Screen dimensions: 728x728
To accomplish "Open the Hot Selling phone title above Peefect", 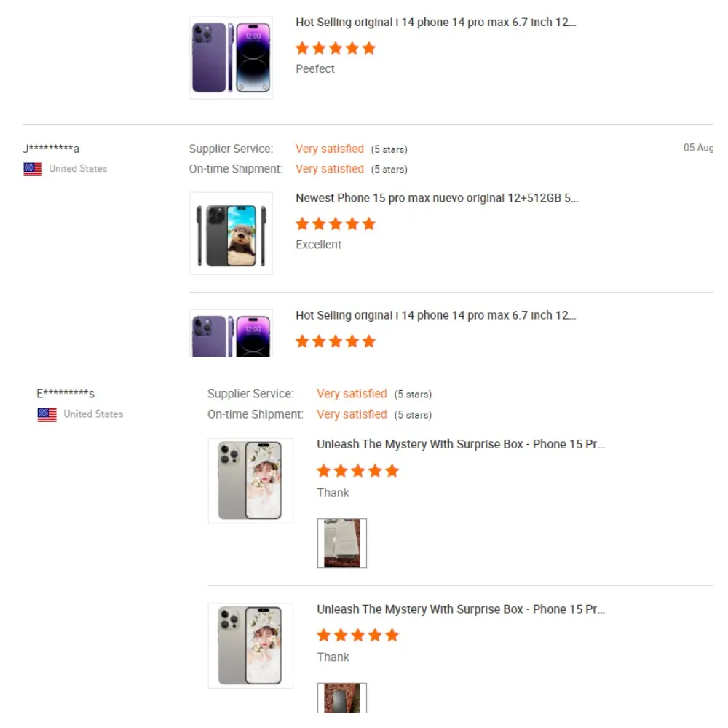I will 435,23.
